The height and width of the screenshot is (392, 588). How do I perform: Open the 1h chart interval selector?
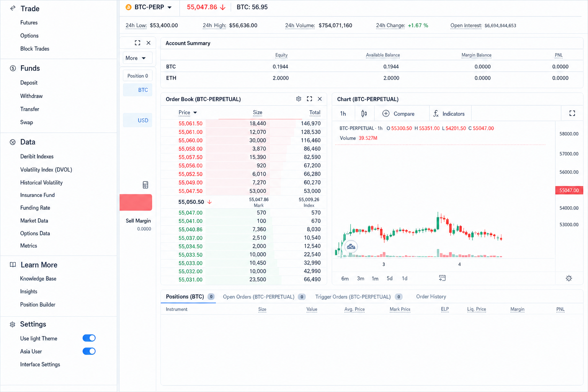click(x=343, y=113)
